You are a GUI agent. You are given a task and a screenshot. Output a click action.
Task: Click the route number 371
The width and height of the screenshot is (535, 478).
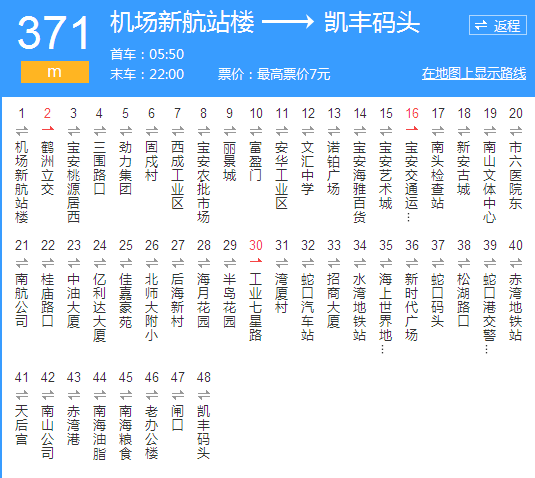[54, 33]
